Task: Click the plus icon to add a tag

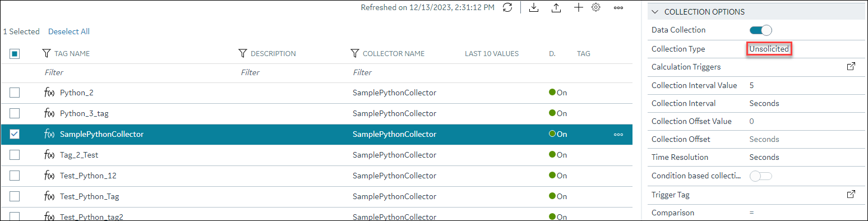Action: tap(579, 8)
